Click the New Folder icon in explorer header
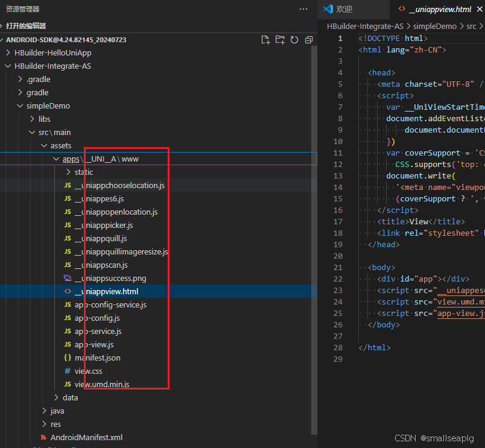 point(280,40)
